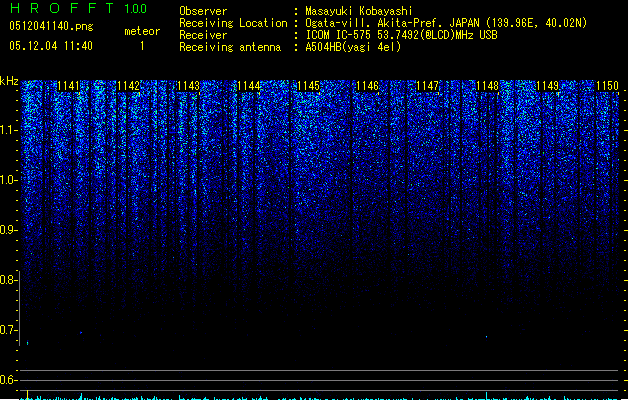Click the 0.9 frequency axis tick
Viewport: 629px width, 400px height.
[9, 230]
